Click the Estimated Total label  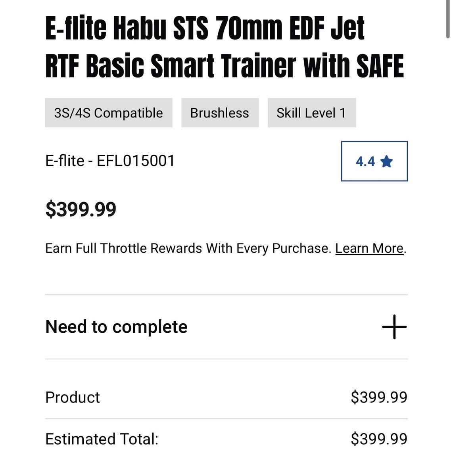click(102, 439)
